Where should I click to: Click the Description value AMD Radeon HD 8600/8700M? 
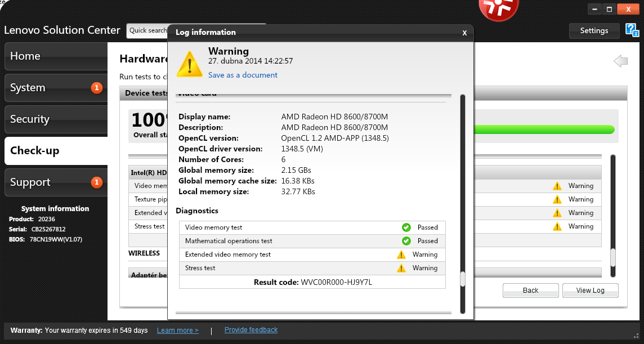click(334, 127)
